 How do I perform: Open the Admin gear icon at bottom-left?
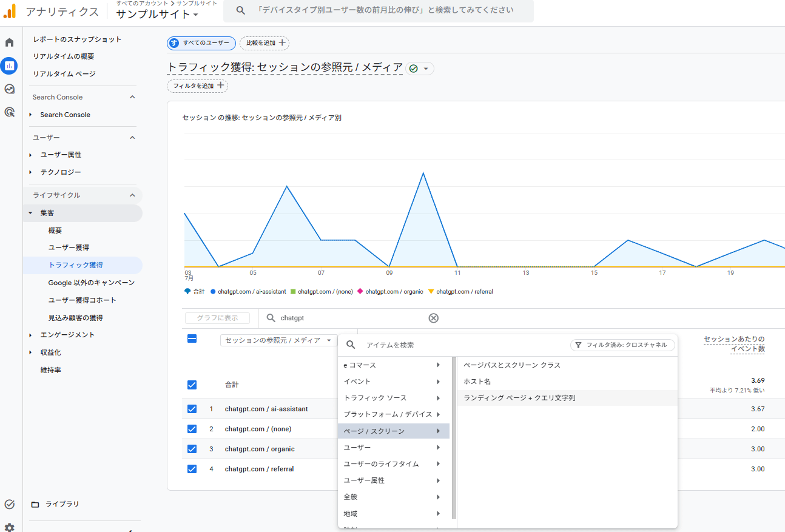[x=9, y=528]
